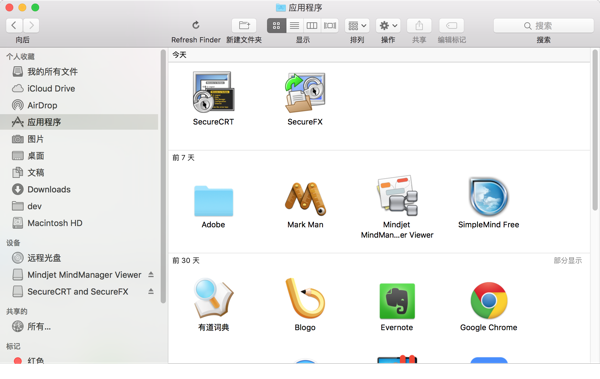Select the 有道词典 app icon
Screen dimensions: 600x379
(x=214, y=299)
